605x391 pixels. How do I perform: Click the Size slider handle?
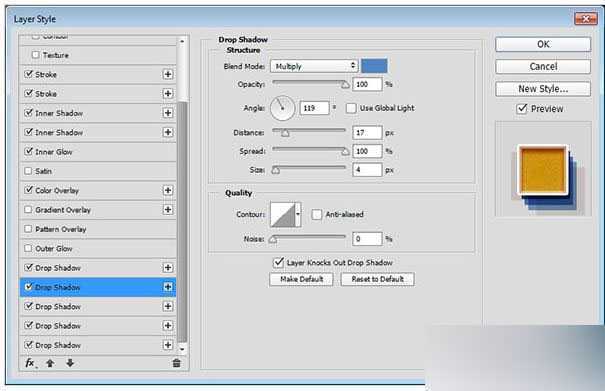point(275,170)
